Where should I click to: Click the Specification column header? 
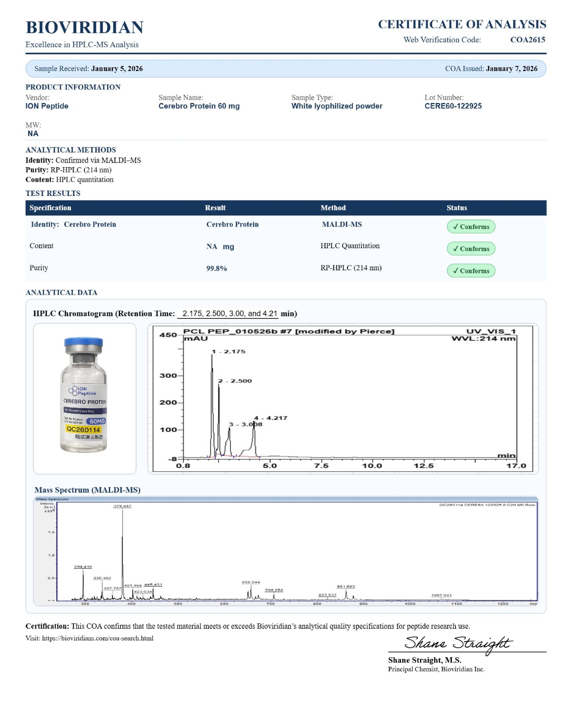50,208
